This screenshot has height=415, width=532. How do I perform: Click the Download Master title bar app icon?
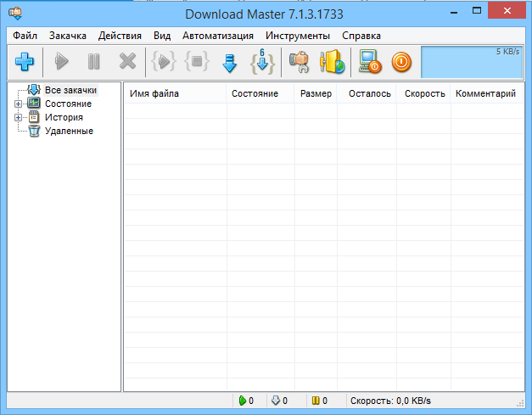[x=15, y=14]
